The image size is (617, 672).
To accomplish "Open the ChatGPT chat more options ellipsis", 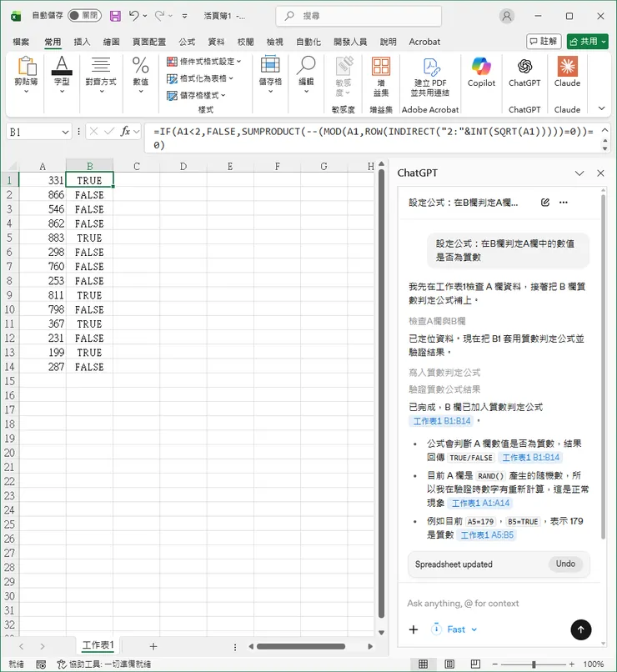I will point(564,203).
